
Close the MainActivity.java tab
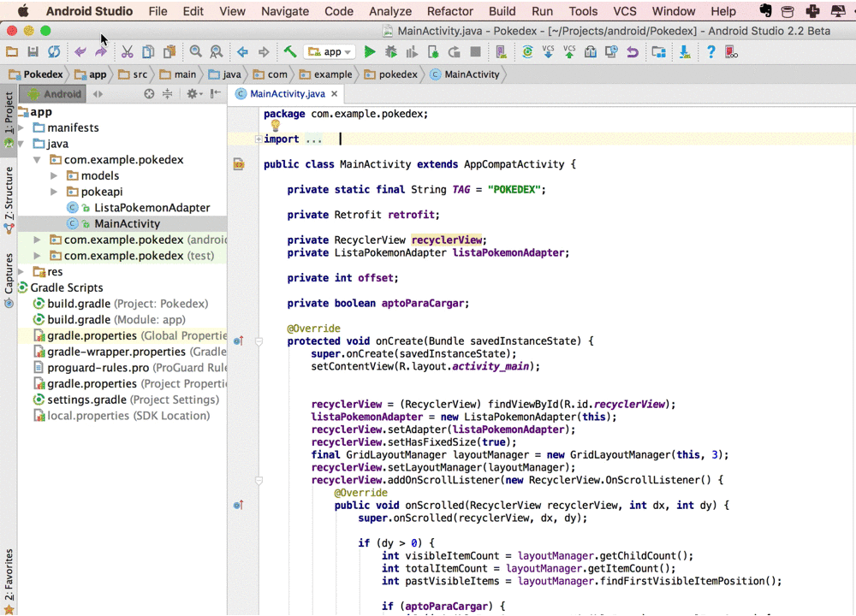pyautogui.click(x=334, y=94)
